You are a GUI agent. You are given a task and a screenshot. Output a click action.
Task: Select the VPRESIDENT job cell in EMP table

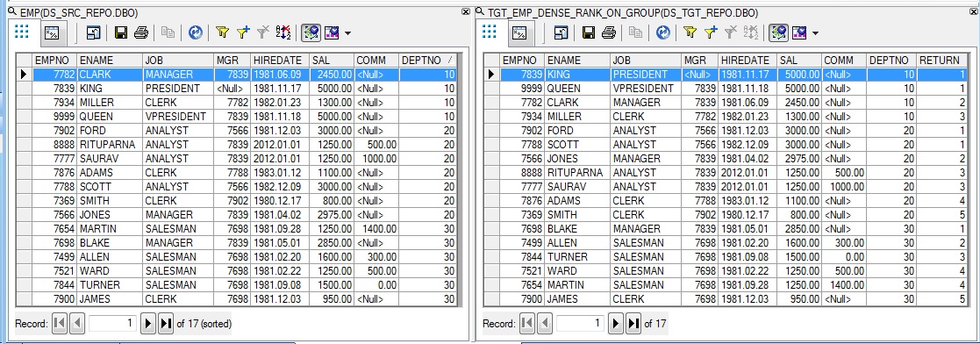tap(177, 117)
